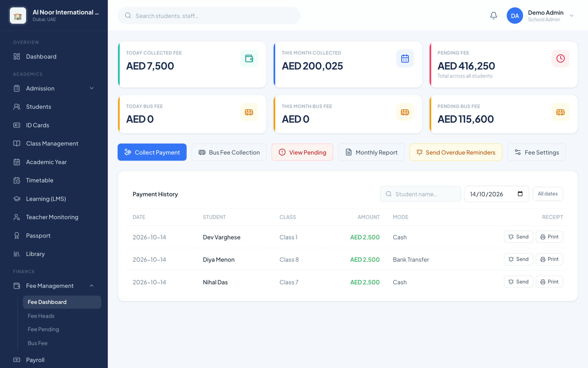Open Fee Settings

click(537, 152)
